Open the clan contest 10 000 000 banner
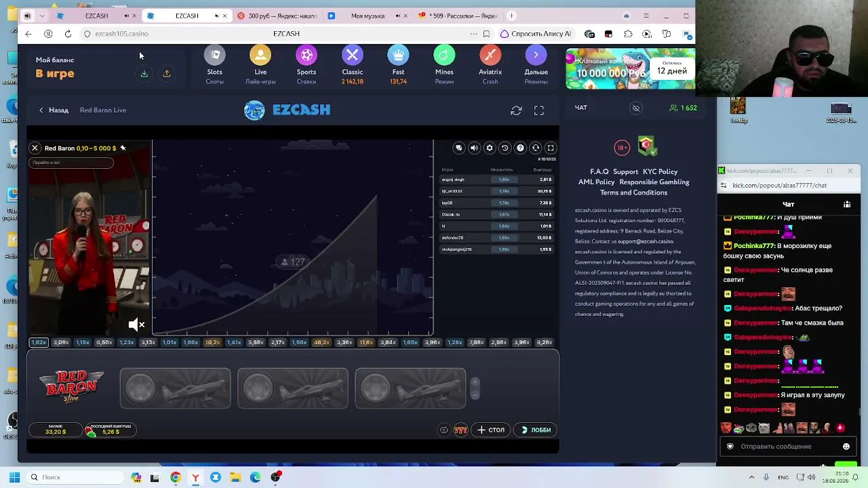This screenshot has width=868, height=488. [630, 68]
